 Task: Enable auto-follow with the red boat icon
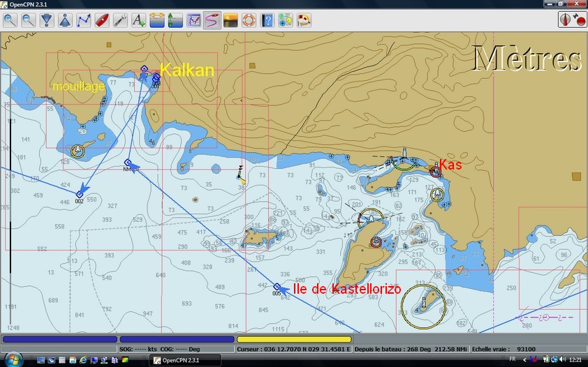[102, 20]
